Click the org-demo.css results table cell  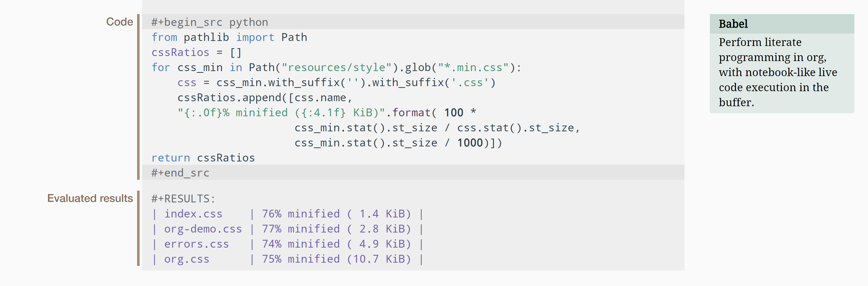pyautogui.click(x=203, y=229)
